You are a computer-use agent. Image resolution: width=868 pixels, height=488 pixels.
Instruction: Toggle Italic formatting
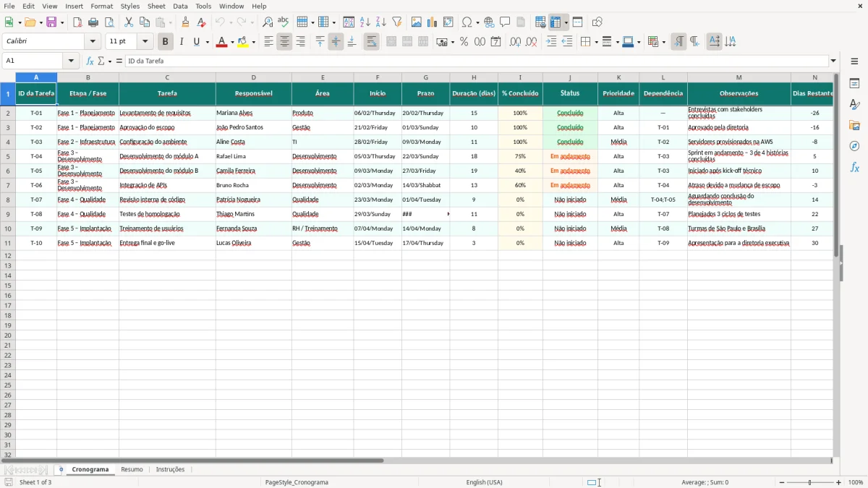tap(182, 42)
